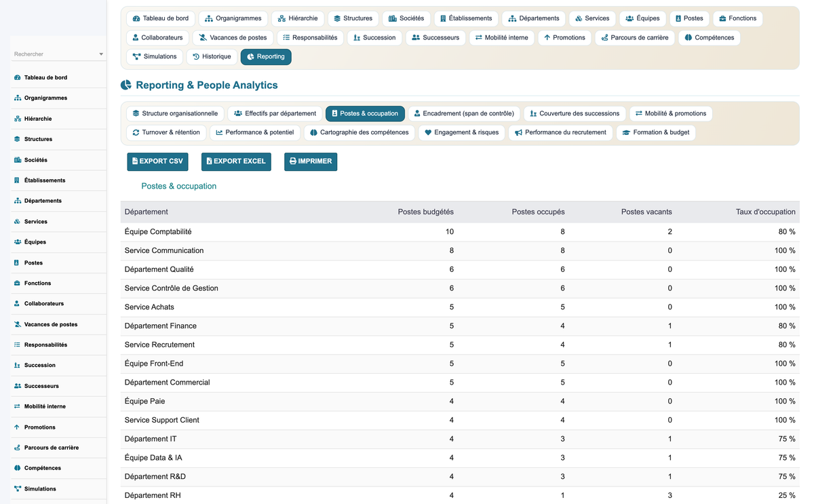
Task: Open Performance du recrutement report
Action: tap(560, 133)
